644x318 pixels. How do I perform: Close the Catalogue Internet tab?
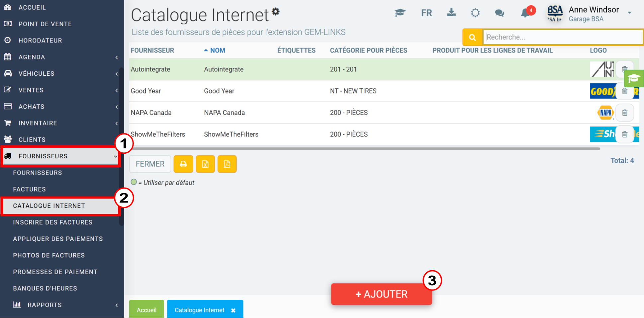233,310
